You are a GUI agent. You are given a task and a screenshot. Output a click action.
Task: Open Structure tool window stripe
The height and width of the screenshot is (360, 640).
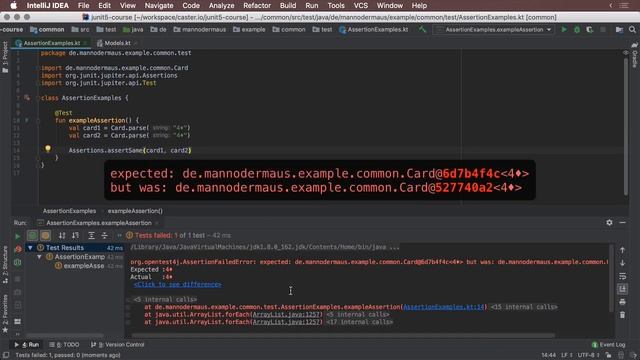click(5, 264)
